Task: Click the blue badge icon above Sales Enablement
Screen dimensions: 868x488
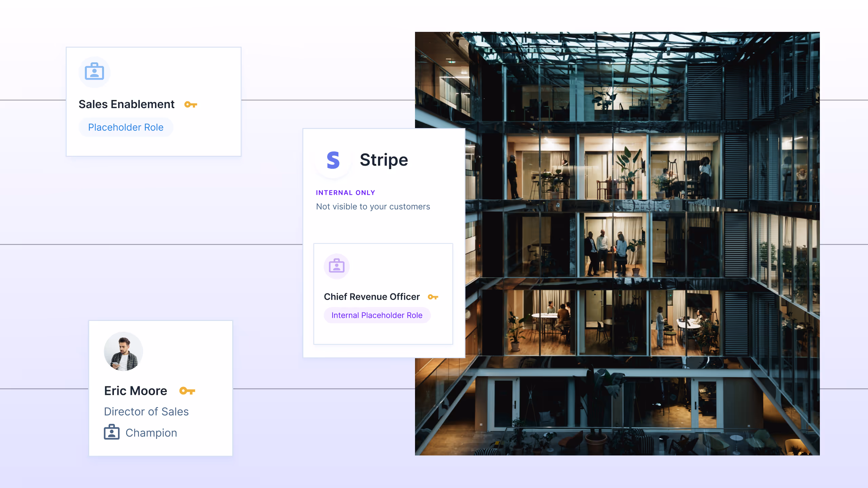Action: pyautogui.click(x=94, y=72)
